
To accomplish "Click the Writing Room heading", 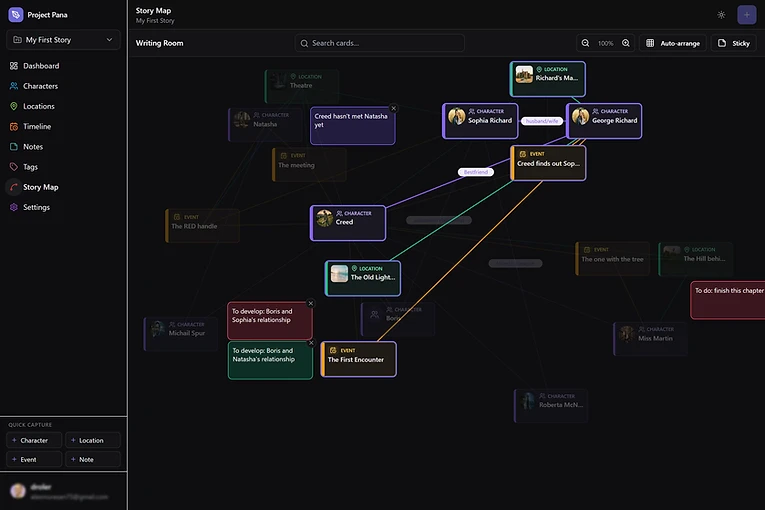I will [160, 43].
